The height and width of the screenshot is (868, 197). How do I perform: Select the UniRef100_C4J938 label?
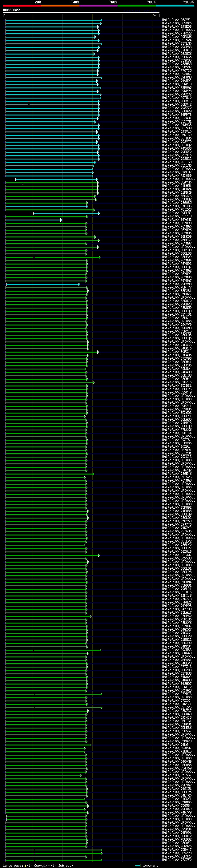click(176, 125)
